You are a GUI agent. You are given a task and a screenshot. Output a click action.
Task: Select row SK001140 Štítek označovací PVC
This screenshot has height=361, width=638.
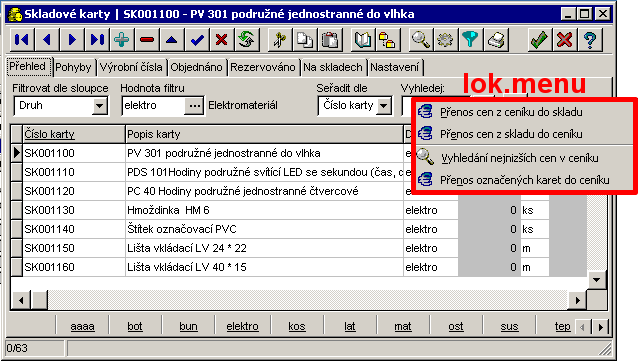pyautogui.click(x=299, y=229)
